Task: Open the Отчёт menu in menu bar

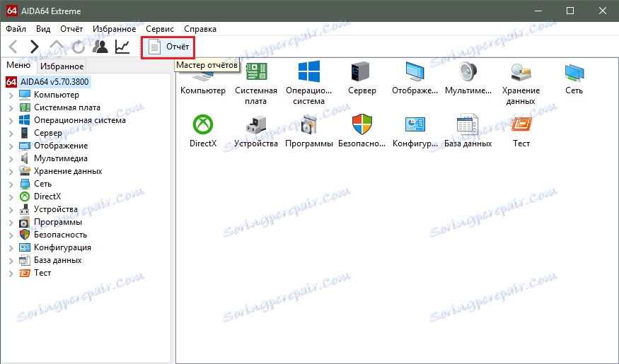Action: tap(71, 29)
